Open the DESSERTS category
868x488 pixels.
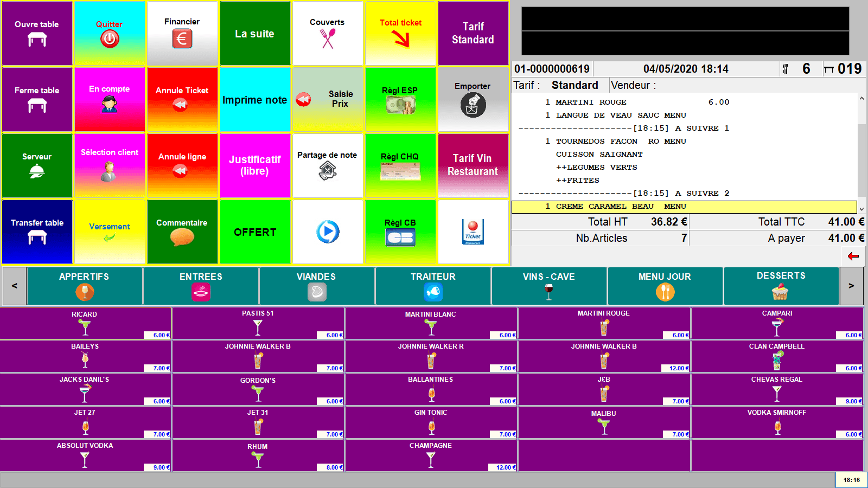tap(781, 286)
